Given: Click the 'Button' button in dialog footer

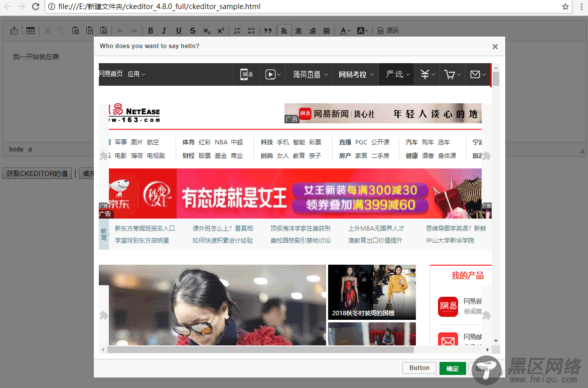Looking at the screenshot, I should (419, 368).
